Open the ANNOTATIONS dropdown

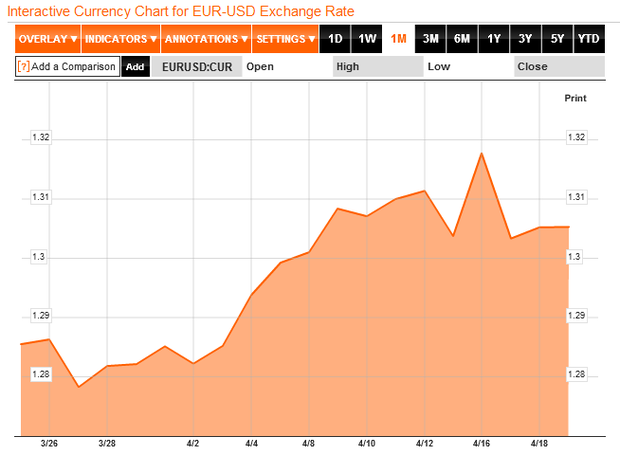[206, 39]
